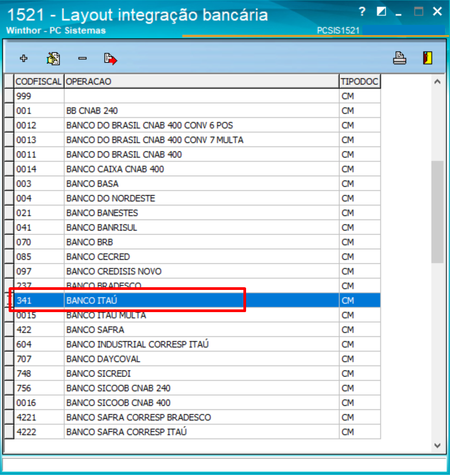The image size is (450, 476).
Task: Select the BANCO ITAÚ row code 341
Action: 193,300
